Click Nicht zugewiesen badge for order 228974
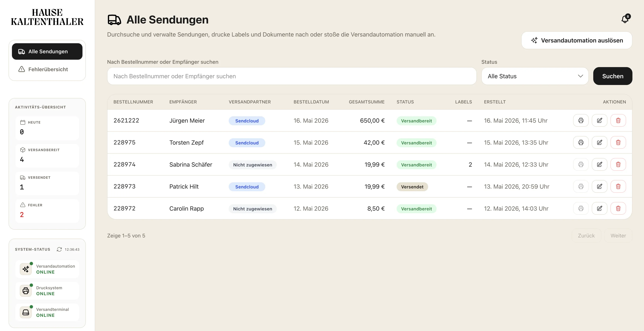 [x=252, y=165]
